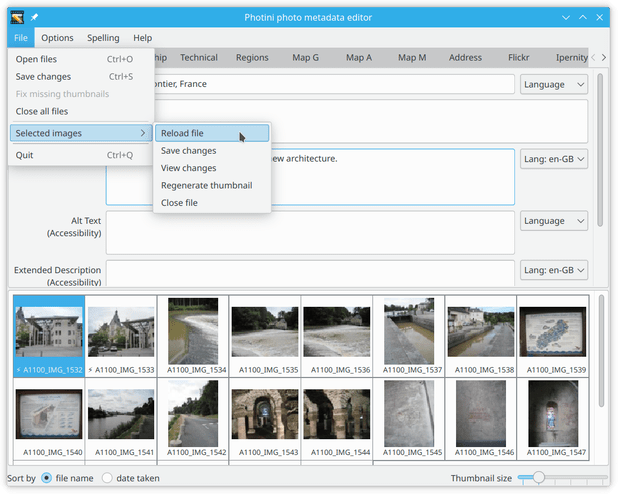This screenshot has width=618, height=494.
Task: Minimize the Photini window
Action: tap(566, 17)
